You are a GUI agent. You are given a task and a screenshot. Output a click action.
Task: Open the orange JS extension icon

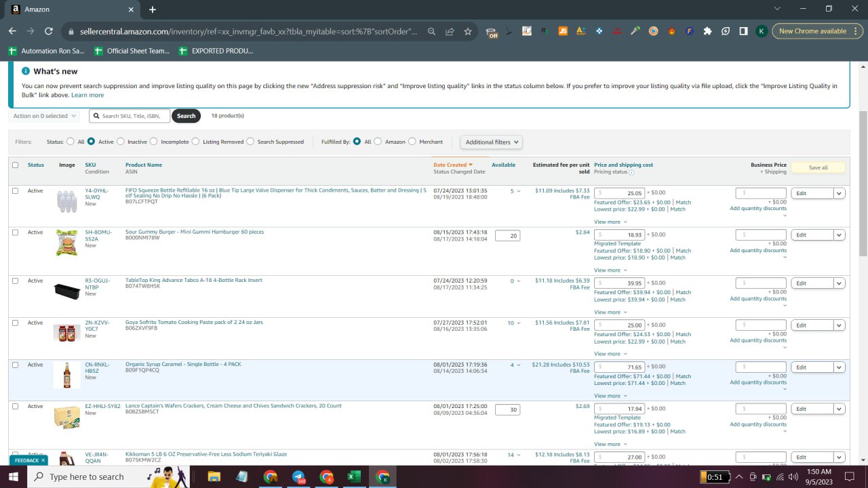(563, 31)
